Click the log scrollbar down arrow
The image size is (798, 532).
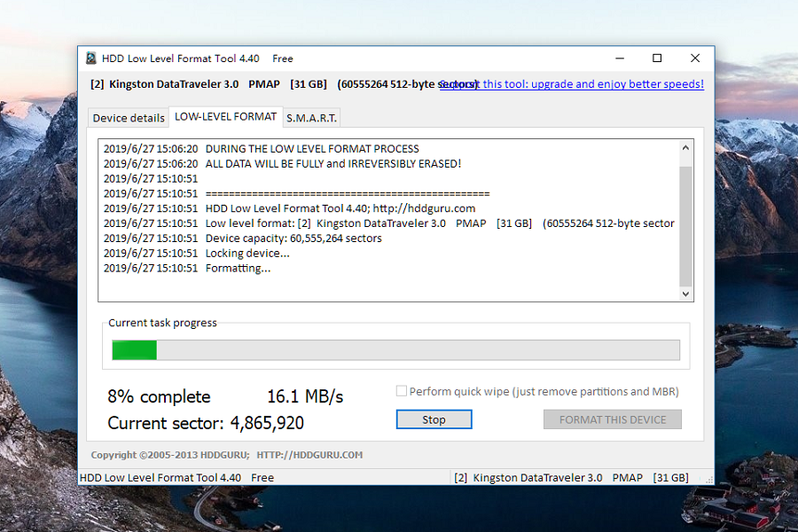point(685,293)
